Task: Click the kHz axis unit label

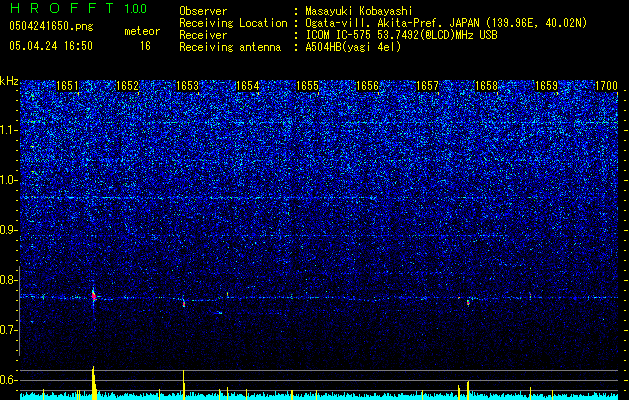Action: [x=9, y=81]
